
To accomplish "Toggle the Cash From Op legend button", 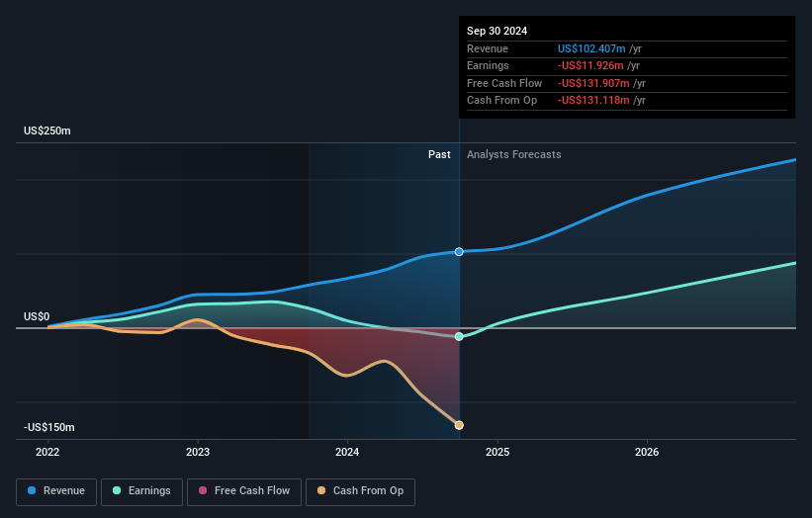I will click(x=360, y=491).
